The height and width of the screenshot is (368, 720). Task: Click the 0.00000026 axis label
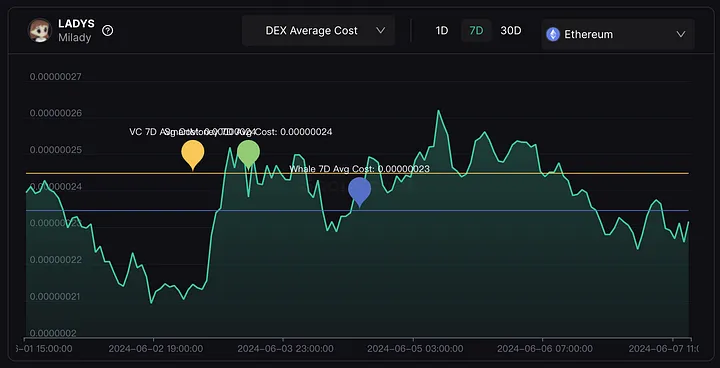pyautogui.click(x=56, y=113)
